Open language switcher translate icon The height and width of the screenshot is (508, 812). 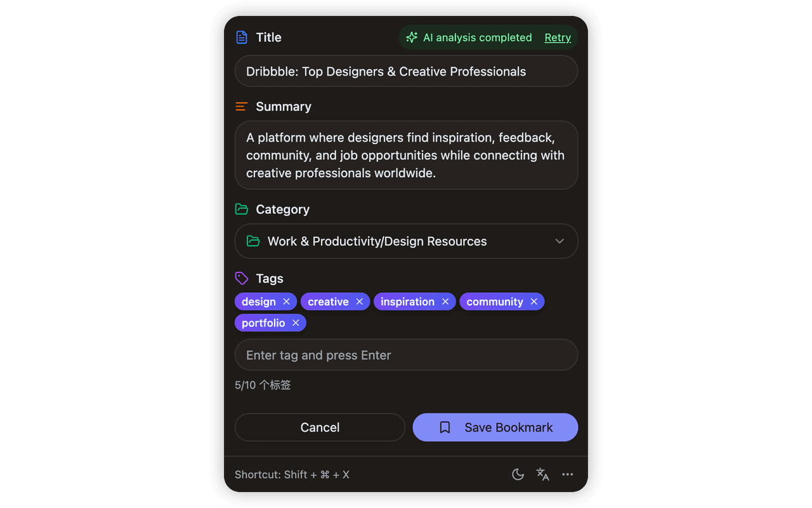coord(542,474)
